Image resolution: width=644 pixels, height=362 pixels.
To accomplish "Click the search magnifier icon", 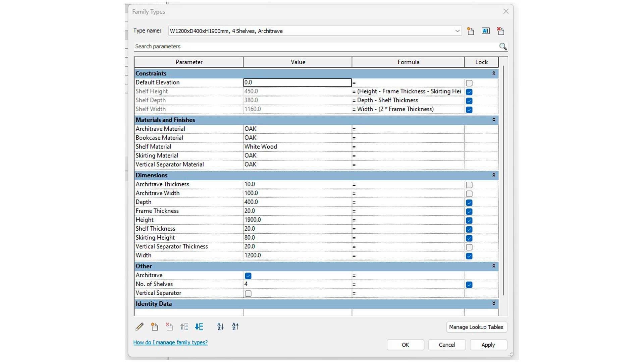I will [x=503, y=47].
